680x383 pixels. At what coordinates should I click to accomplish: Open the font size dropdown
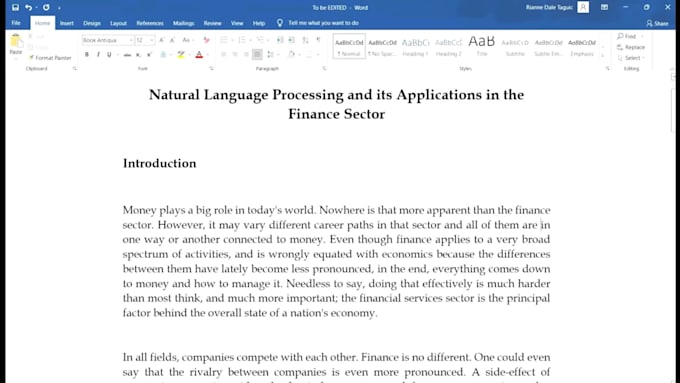151,40
